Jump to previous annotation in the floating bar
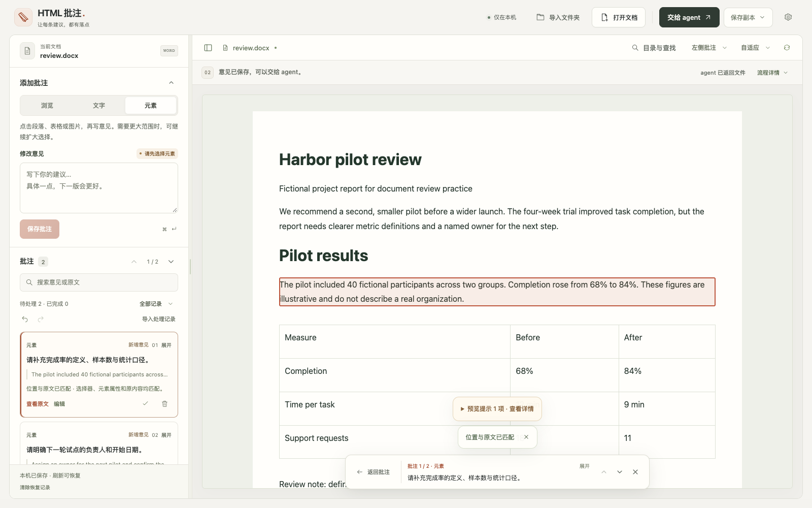 point(604,472)
